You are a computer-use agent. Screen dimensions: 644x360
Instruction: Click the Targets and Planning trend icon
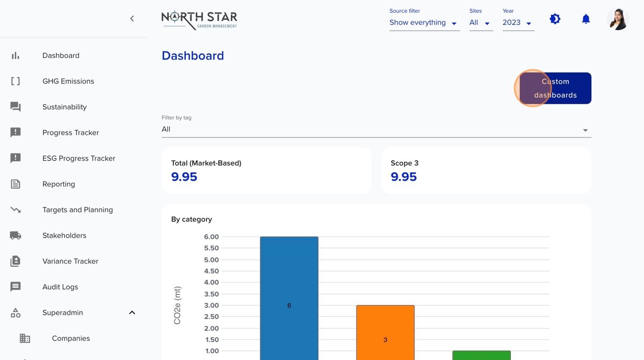(16, 210)
